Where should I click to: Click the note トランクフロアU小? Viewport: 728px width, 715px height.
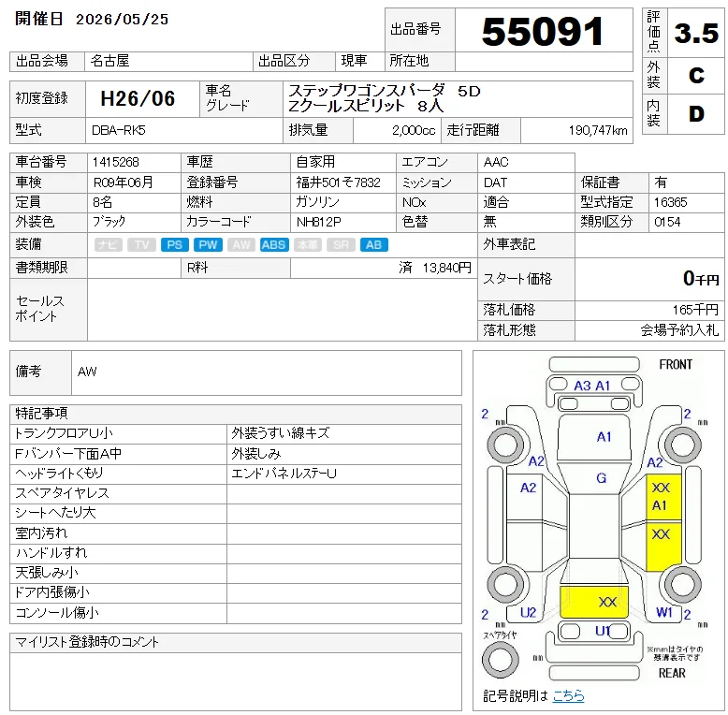[x=64, y=433]
